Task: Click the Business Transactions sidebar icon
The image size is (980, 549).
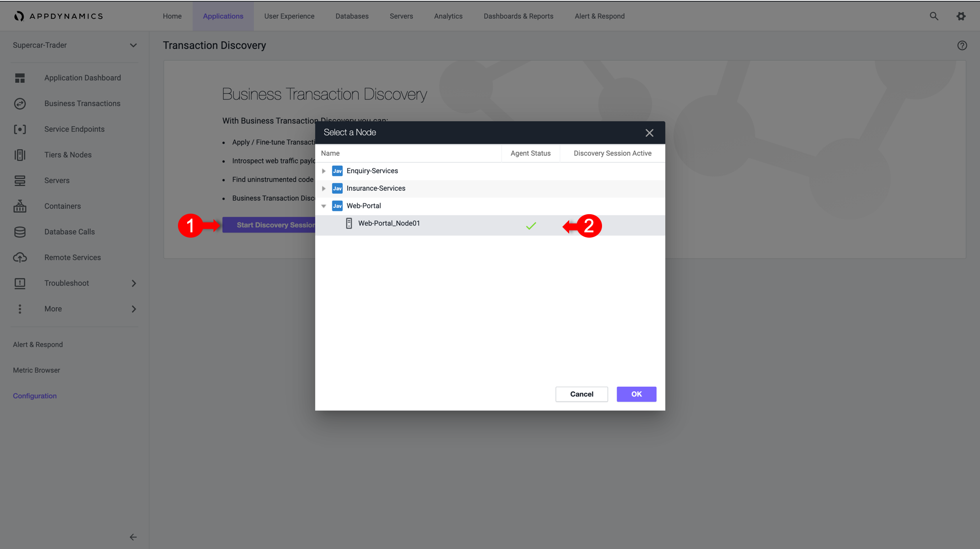Action: coord(20,103)
